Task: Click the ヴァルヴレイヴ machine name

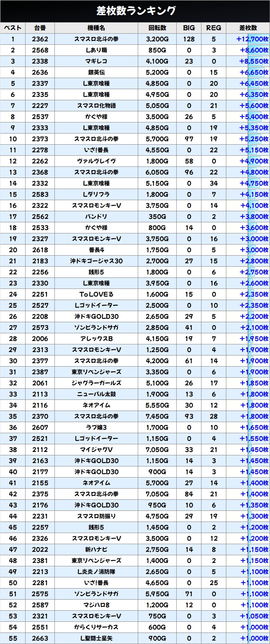Action: (96, 161)
